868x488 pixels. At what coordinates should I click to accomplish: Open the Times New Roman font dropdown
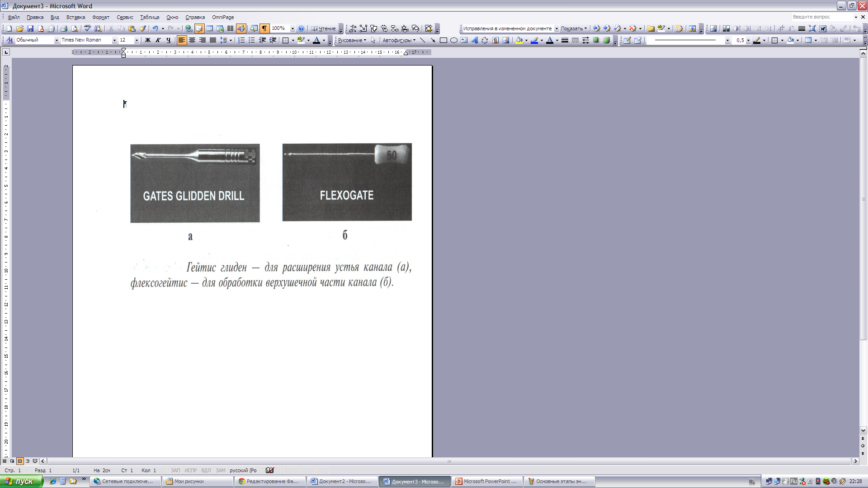pyautogui.click(x=114, y=40)
